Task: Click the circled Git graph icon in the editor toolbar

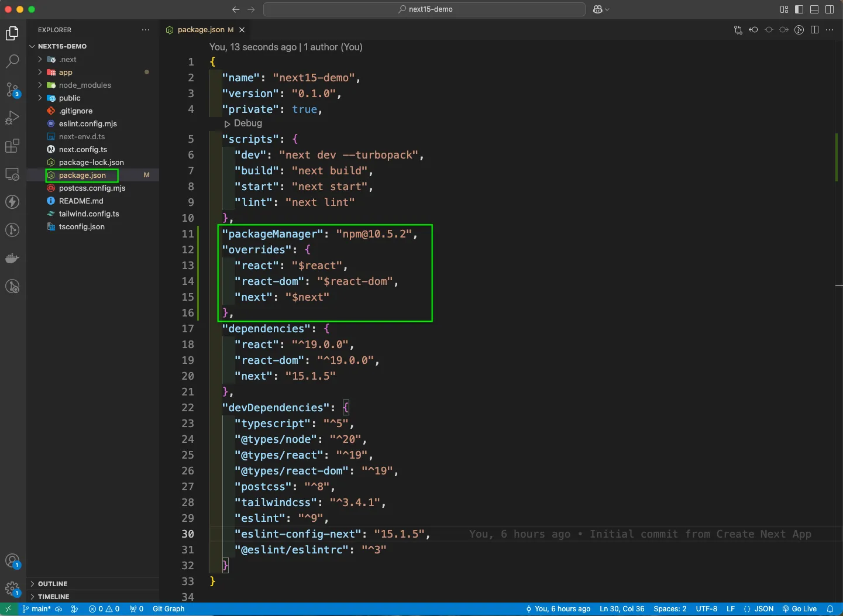Action: (799, 30)
